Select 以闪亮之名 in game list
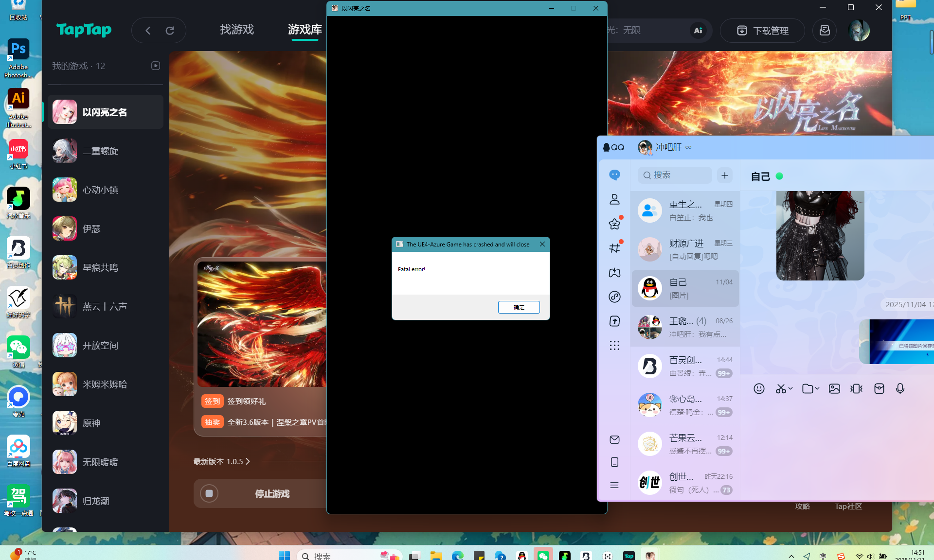Image resolution: width=934 pixels, height=560 pixels. point(106,112)
